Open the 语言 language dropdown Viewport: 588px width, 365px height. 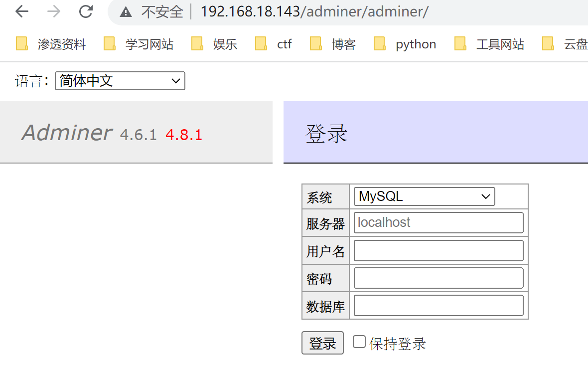[x=120, y=80]
